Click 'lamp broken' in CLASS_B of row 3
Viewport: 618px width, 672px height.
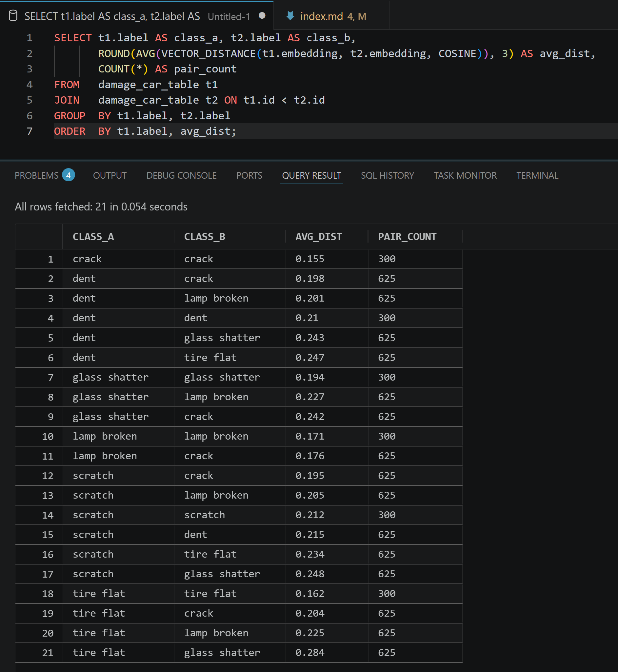point(216,299)
